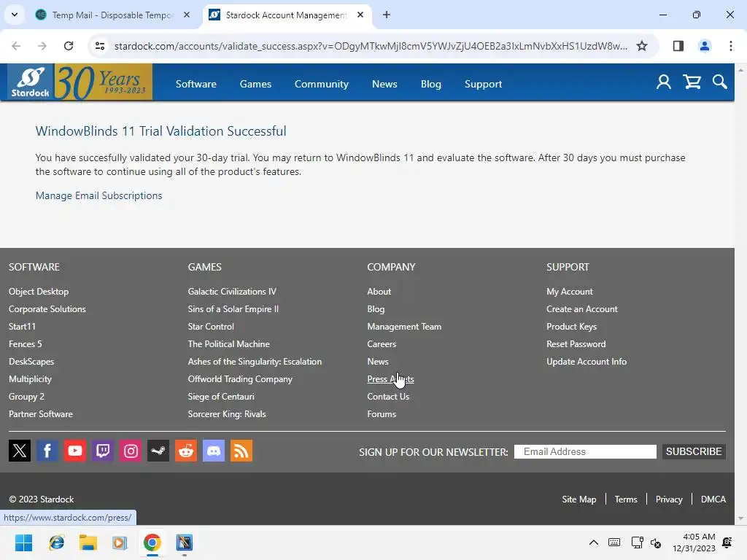Open the Contact Us footer link

[388, 397]
